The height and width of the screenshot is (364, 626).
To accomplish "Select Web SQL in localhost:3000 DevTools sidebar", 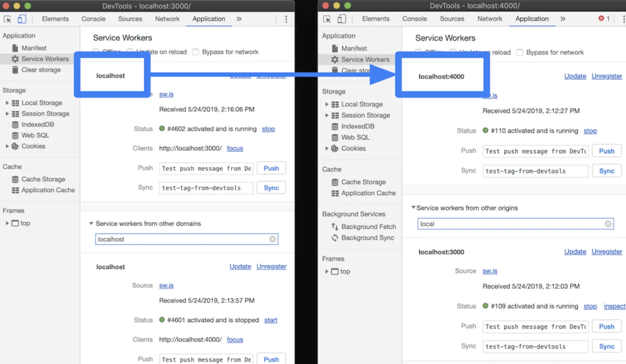I will click(x=31, y=135).
